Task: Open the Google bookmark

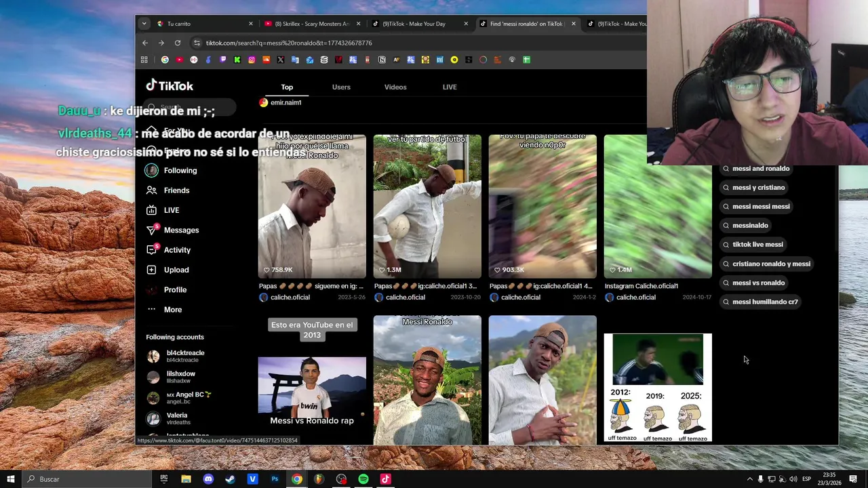Action: coord(165,60)
